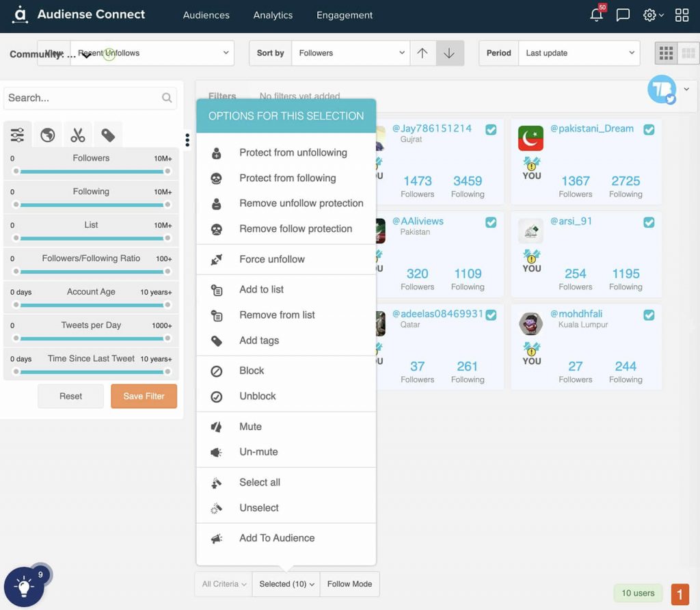Image resolution: width=700 pixels, height=610 pixels.
Task: Go to page 1 button
Action: [680, 594]
